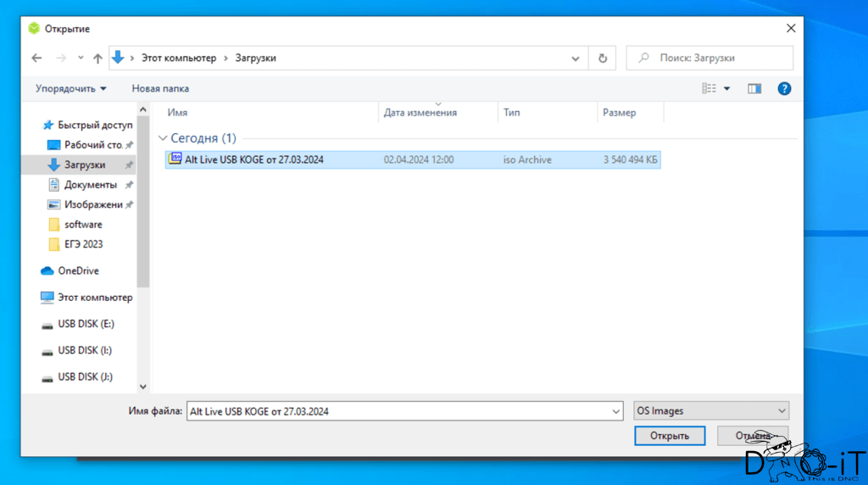Open the help question mark icon

pos(784,88)
